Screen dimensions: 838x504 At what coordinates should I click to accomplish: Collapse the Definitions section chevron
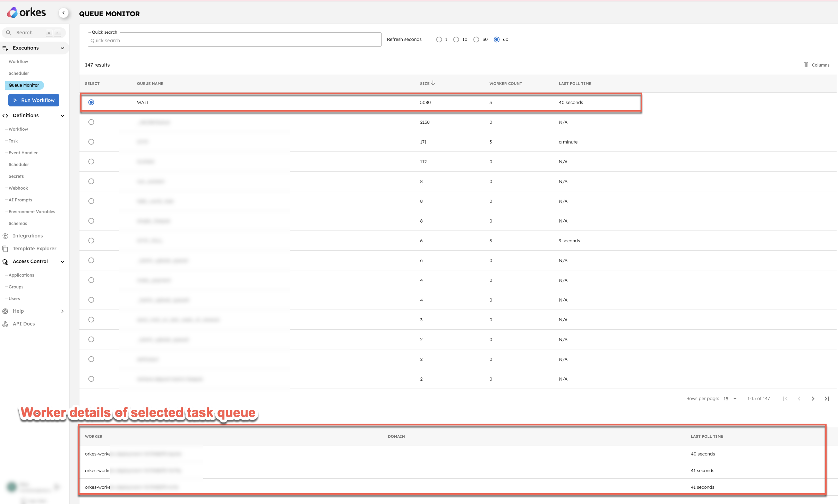(62, 116)
